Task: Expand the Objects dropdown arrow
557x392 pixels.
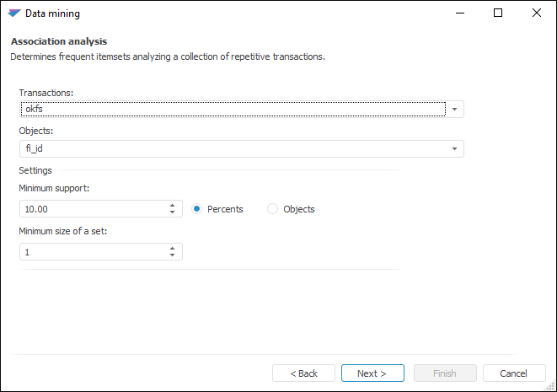Action: pyautogui.click(x=455, y=149)
